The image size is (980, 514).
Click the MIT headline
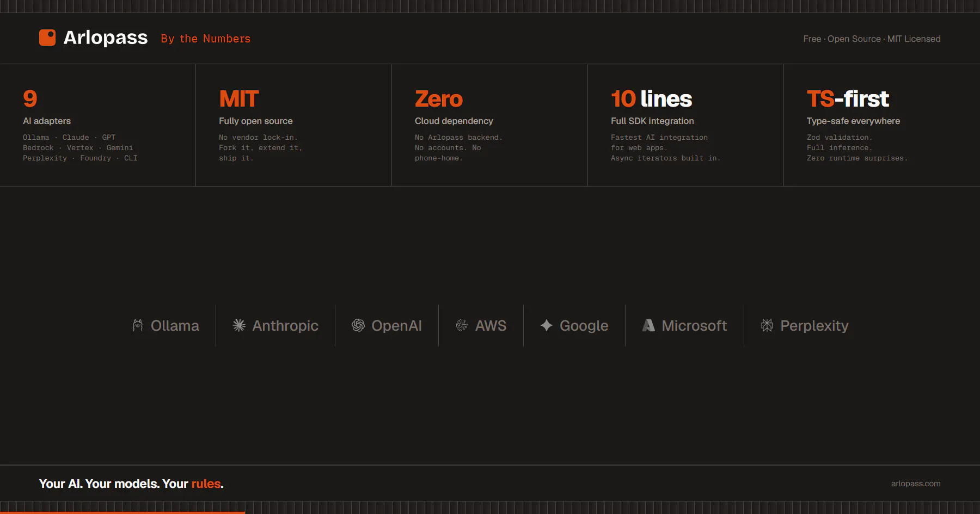(x=239, y=99)
